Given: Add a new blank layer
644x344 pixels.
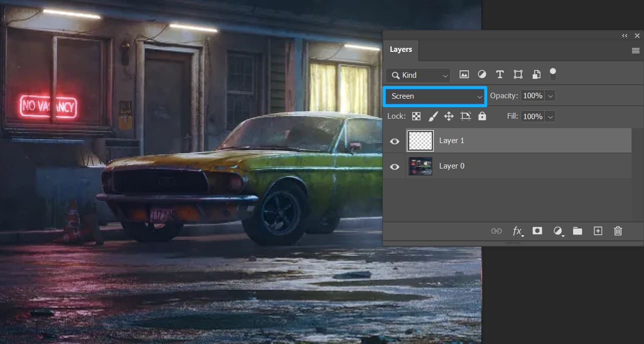Looking at the screenshot, I should (598, 231).
